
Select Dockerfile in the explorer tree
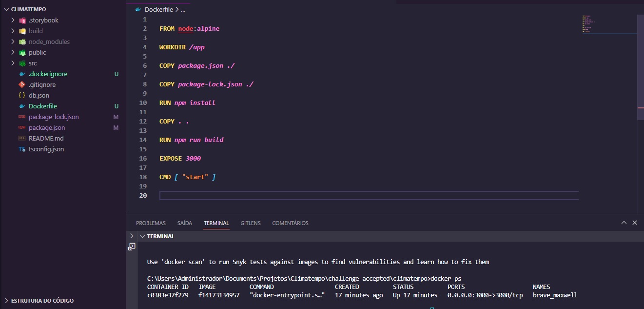[x=43, y=106]
